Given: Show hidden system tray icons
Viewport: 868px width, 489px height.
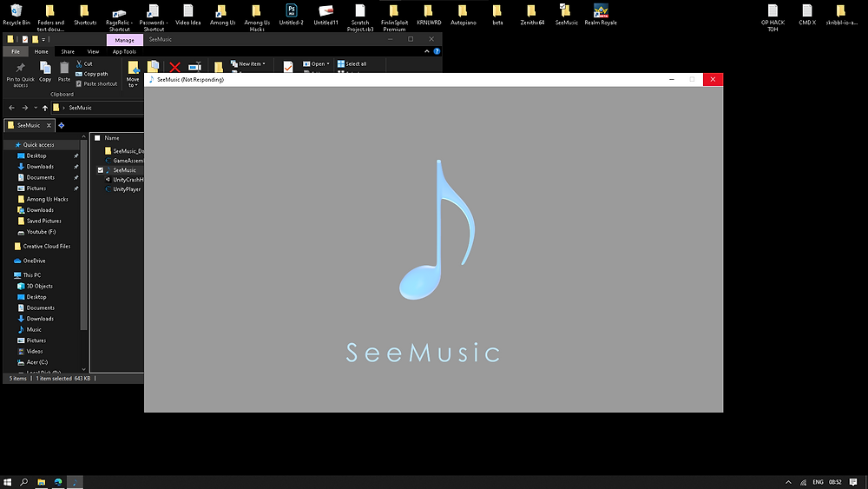Looking at the screenshot, I should (788, 482).
